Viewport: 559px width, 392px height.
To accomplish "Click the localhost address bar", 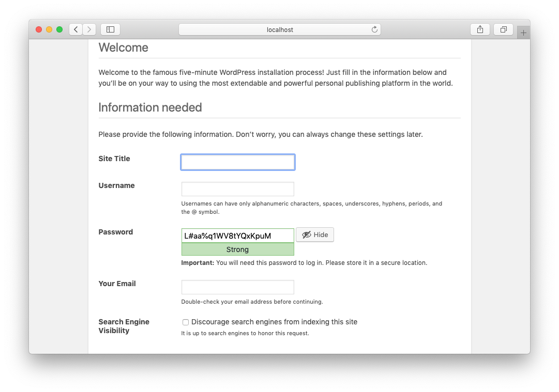I will 279,29.
